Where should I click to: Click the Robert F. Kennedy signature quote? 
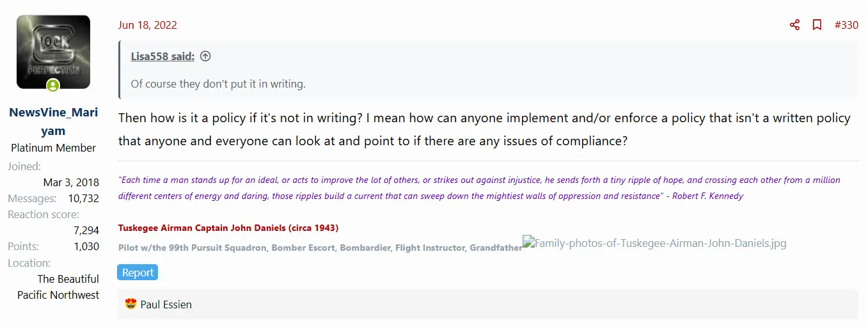click(479, 188)
